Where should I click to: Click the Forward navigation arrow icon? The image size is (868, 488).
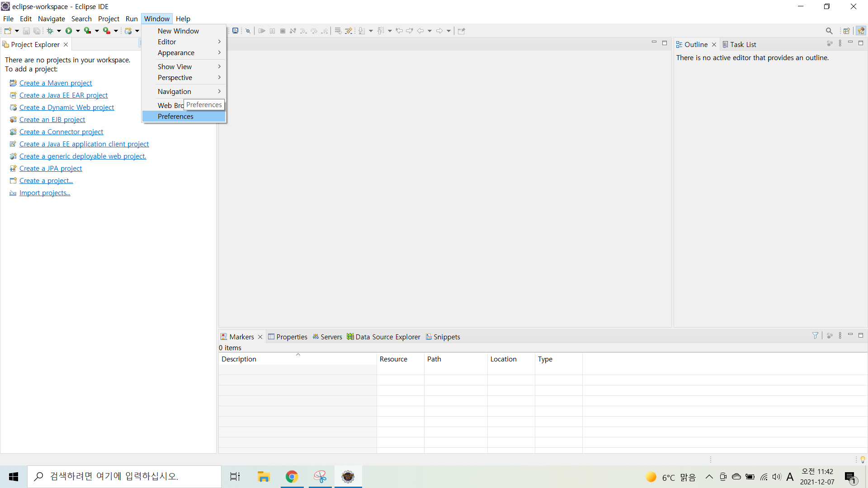[439, 31]
